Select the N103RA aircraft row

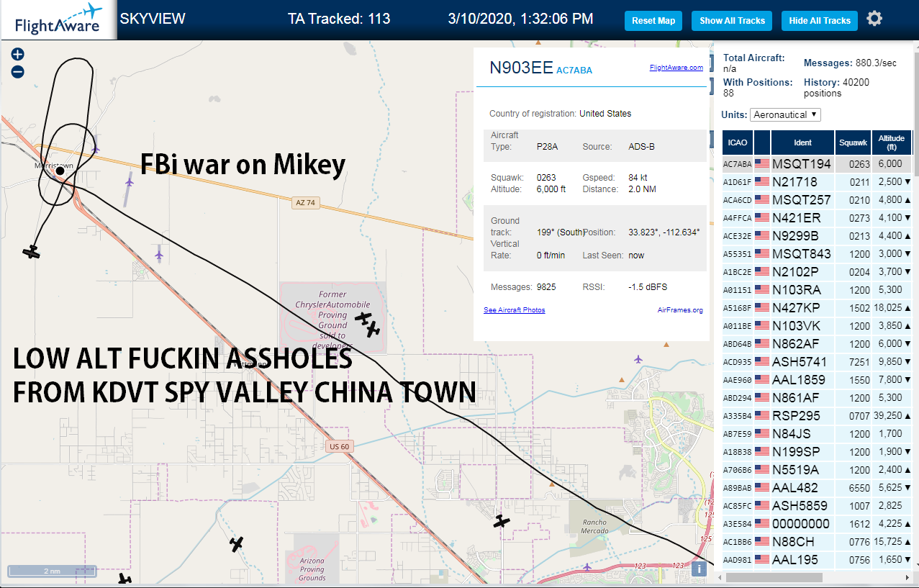point(817,289)
